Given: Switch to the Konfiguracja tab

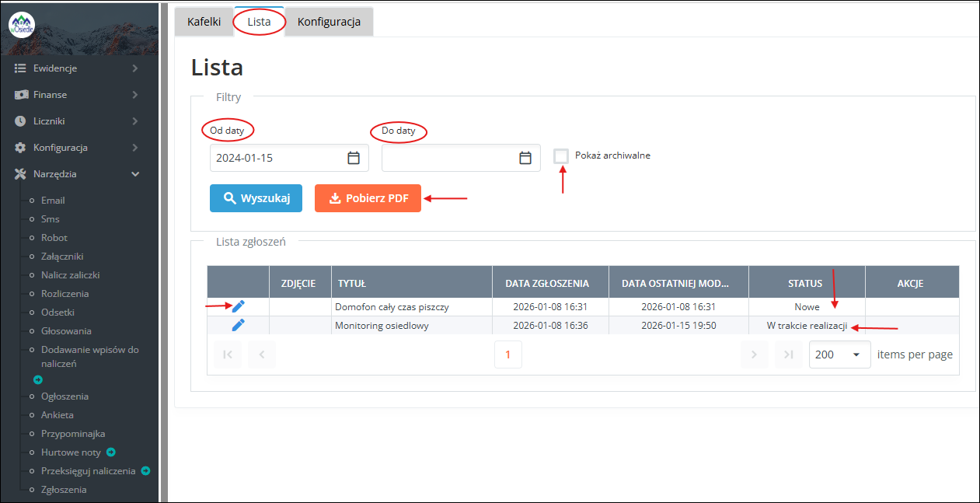Looking at the screenshot, I should tap(329, 22).
